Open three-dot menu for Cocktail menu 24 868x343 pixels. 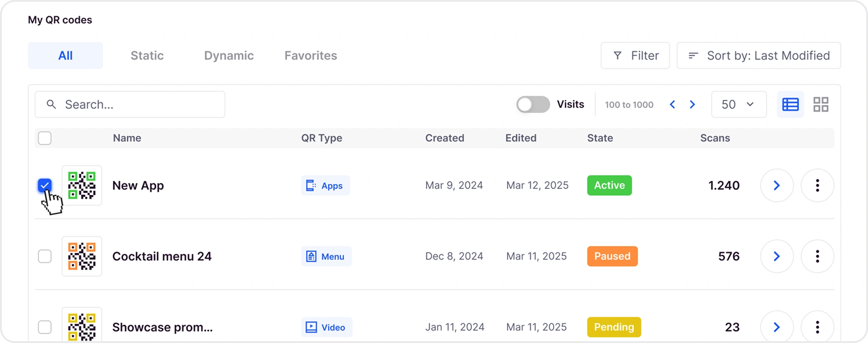[817, 256]
